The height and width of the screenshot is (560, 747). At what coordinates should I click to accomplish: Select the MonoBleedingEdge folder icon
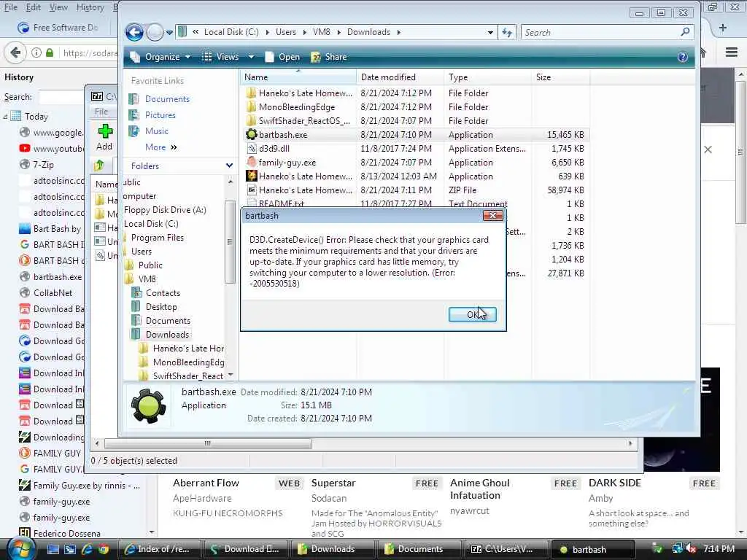(x=251, y=107)
